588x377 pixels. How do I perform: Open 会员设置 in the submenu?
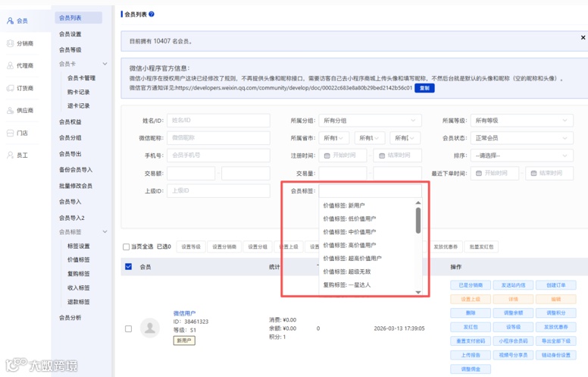point(70,34)
